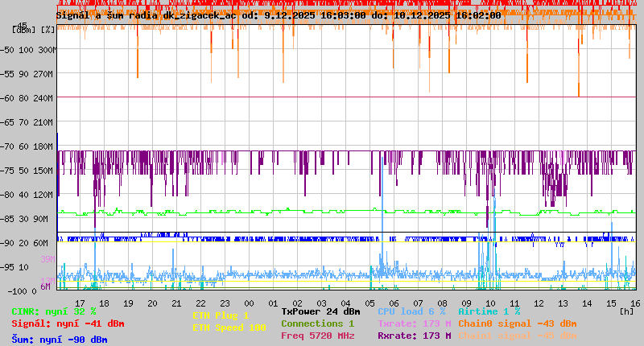Click the '-85 30 90M' y-axis label
Viewport: 644px width, 346px height.
tap(24, 219)
